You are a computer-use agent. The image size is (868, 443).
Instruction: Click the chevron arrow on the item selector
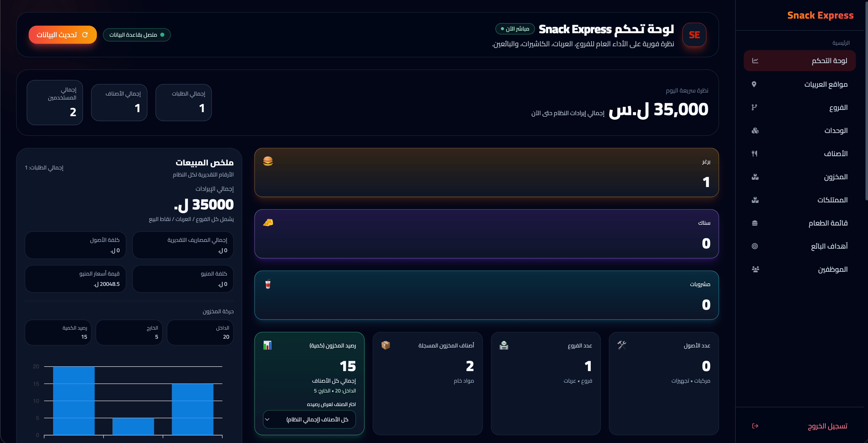tap(267, 419)
